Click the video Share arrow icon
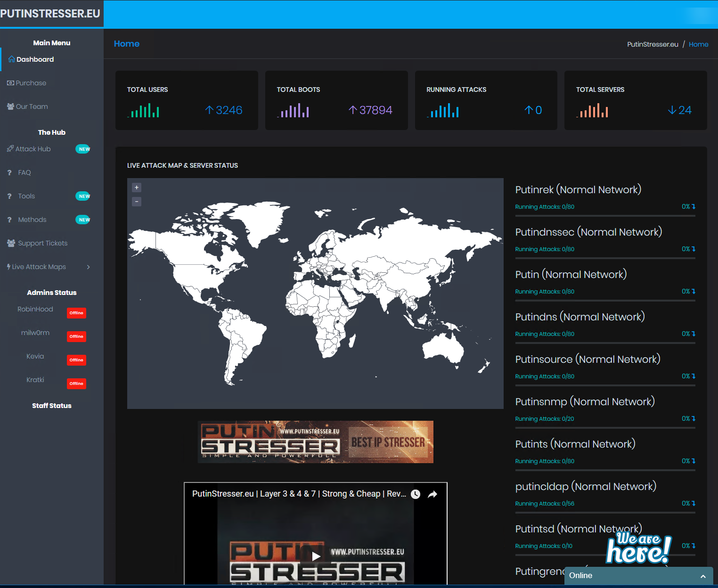This screenshot has height=588, width=718. click(432, 494)
